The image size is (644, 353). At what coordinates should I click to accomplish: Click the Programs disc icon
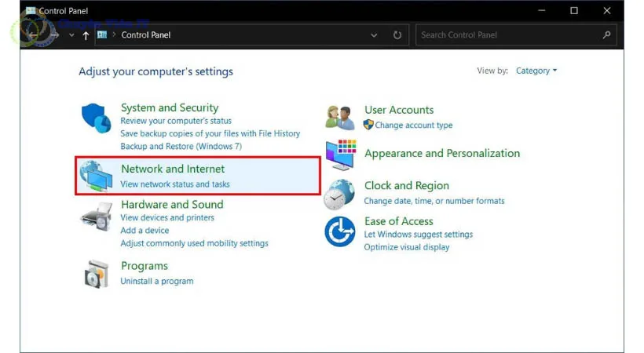click(97, 274)
